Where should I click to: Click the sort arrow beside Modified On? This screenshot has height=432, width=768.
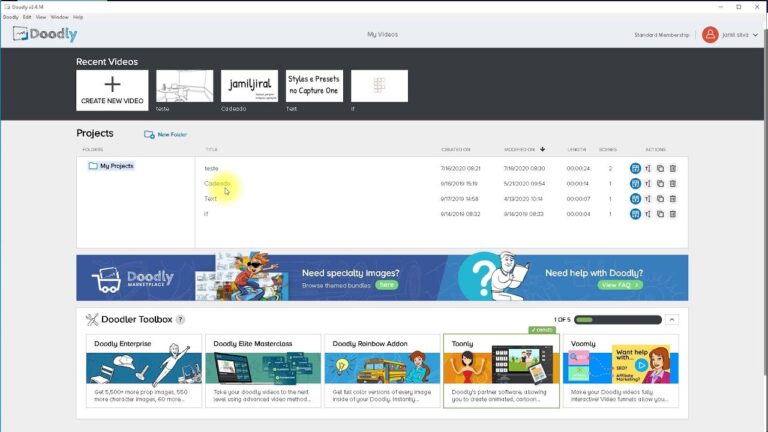coord(542,149)
